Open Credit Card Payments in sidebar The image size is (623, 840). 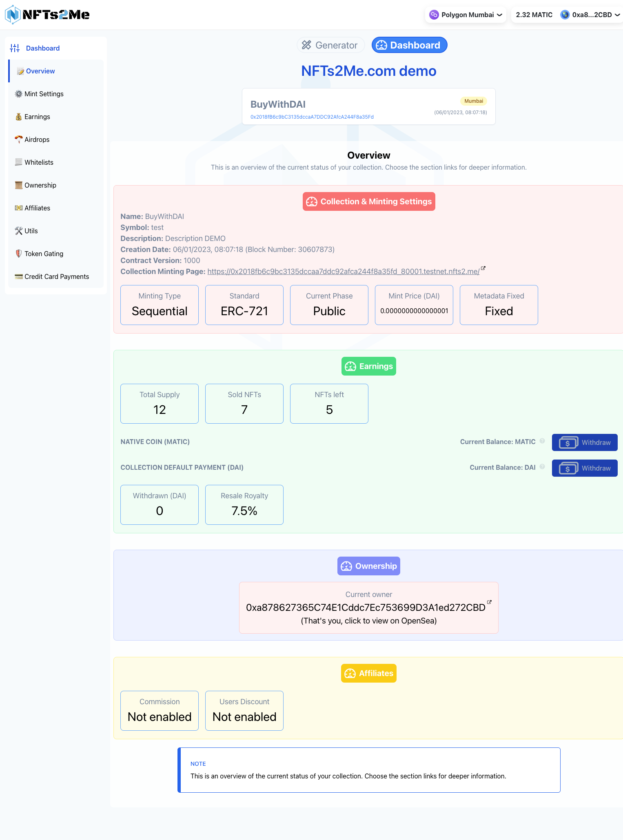tap(56, 276)
